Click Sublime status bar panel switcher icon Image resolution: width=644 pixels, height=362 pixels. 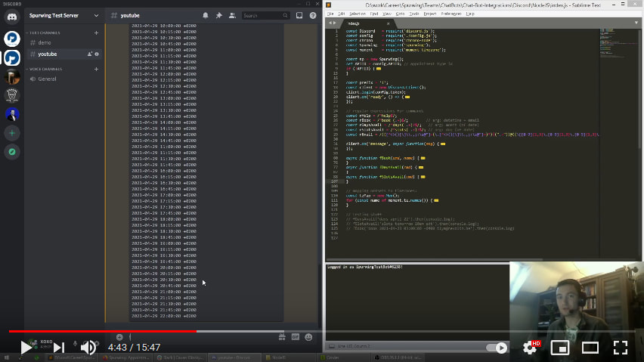point(331,346)
